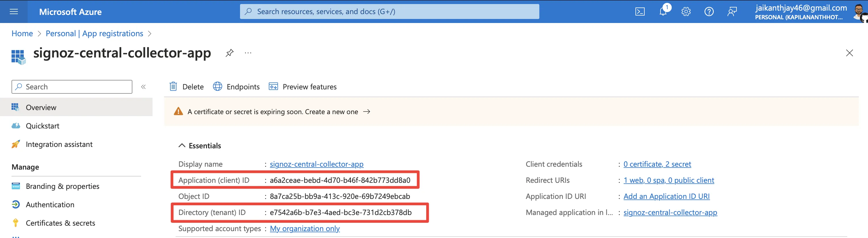Close the app registration blade
The width and height of the screenshot is (868, 238).
pos(849,53)
